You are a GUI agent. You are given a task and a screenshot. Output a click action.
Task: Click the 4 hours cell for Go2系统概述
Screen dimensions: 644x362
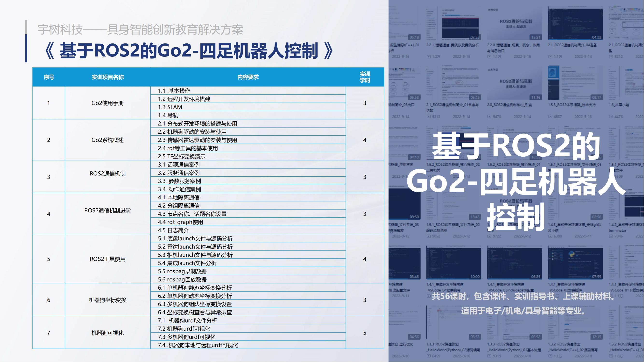(365, 140)
